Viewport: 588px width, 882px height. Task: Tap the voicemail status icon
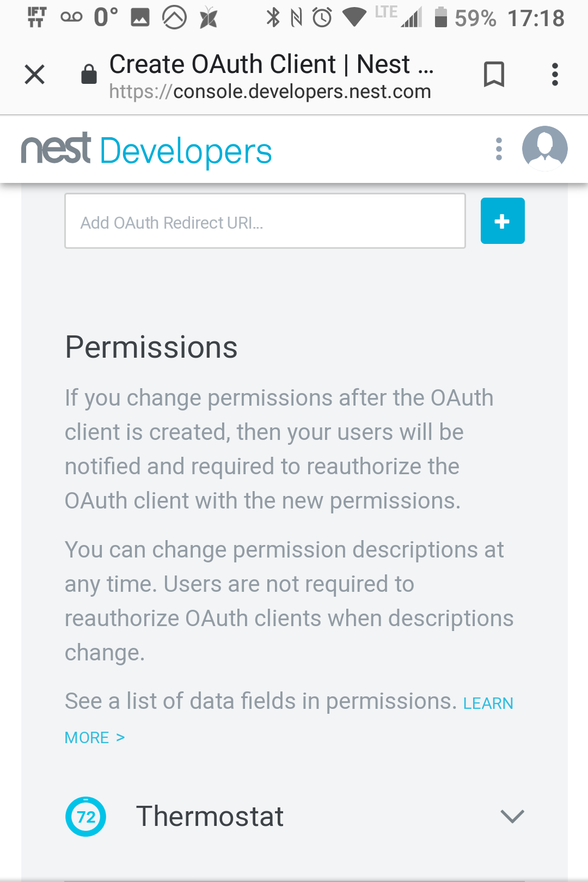[x=71, y=17]
